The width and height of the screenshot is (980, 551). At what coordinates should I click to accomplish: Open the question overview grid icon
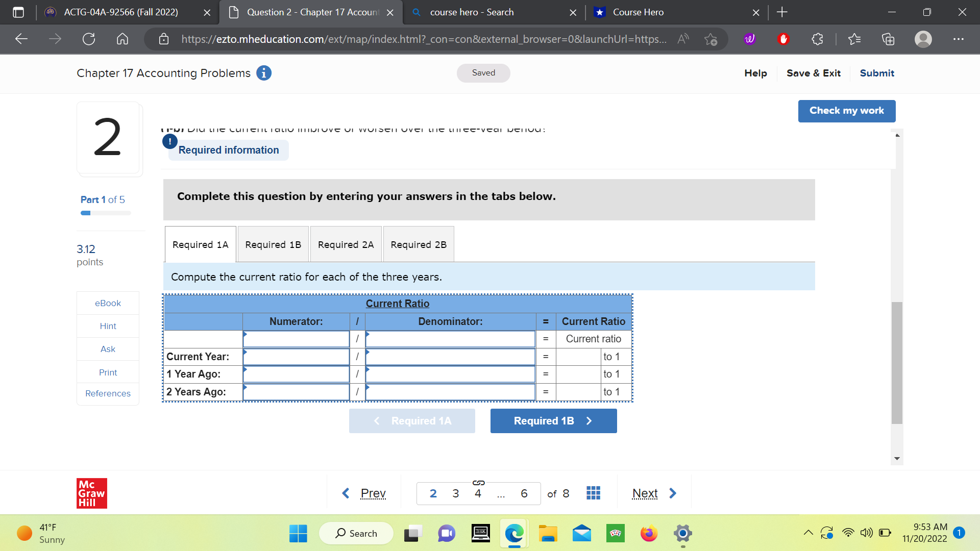click(593, 493)
